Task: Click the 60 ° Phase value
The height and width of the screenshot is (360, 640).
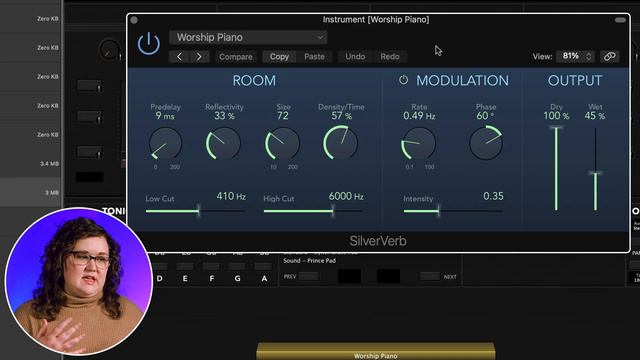Action: [x=485, y=116]
